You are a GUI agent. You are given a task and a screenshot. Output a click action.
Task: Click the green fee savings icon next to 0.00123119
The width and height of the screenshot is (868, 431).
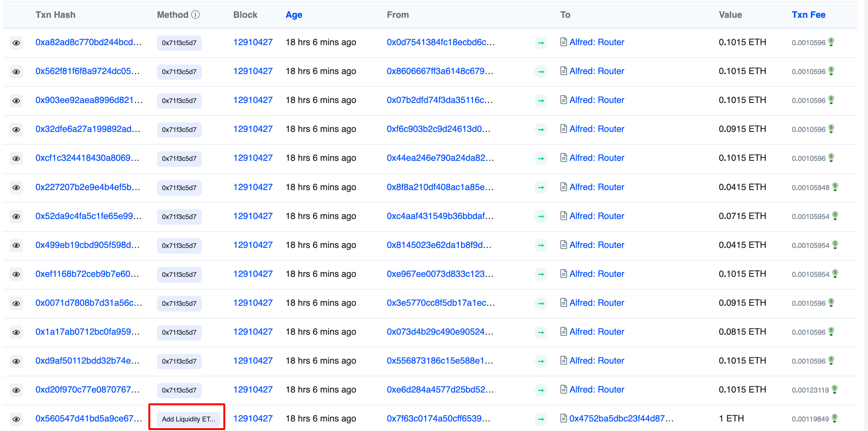tap(834, 389)
